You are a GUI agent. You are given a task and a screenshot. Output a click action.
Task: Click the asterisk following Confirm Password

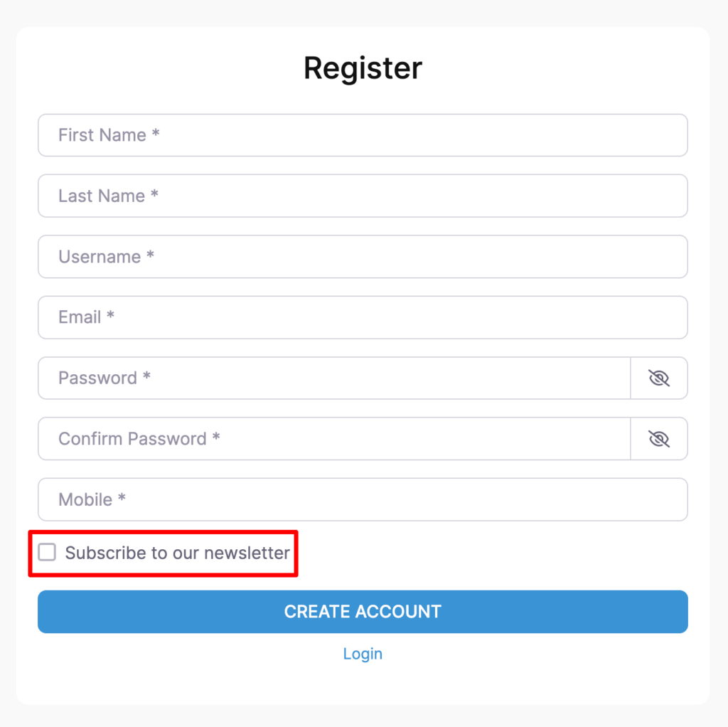(215, 437)
